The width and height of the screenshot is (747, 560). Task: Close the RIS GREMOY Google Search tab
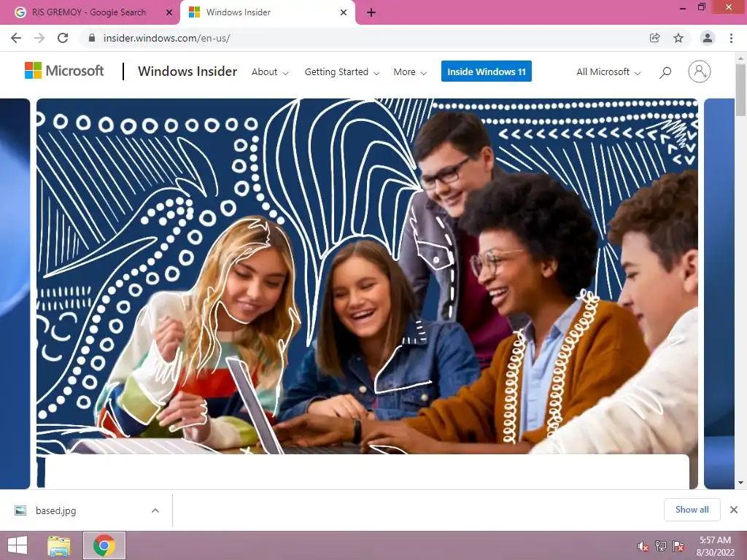click(x=169, y=12)
